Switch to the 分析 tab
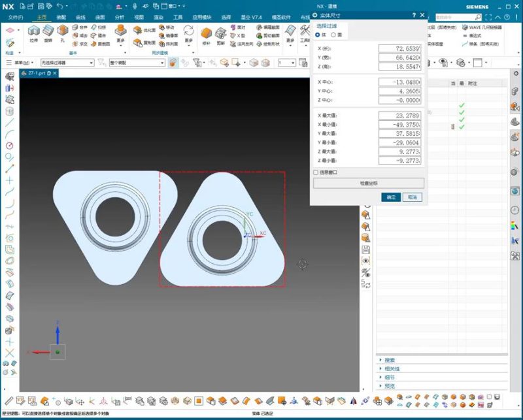The width and height of the screenshot is (523, 420). (x=120, y=17)
